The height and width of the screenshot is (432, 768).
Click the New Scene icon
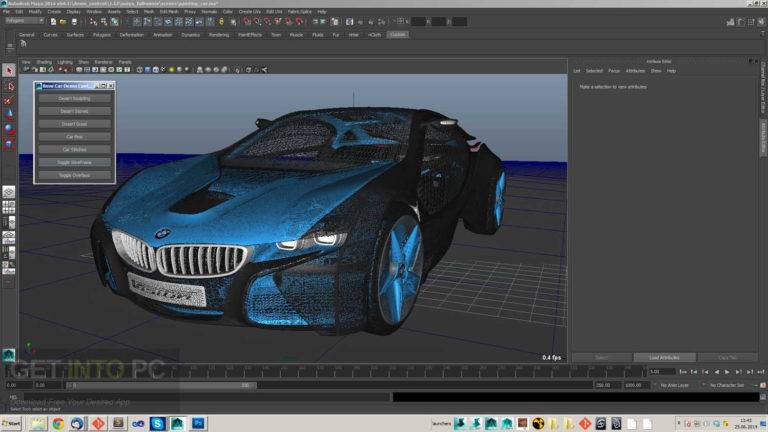tap(53, 22)
